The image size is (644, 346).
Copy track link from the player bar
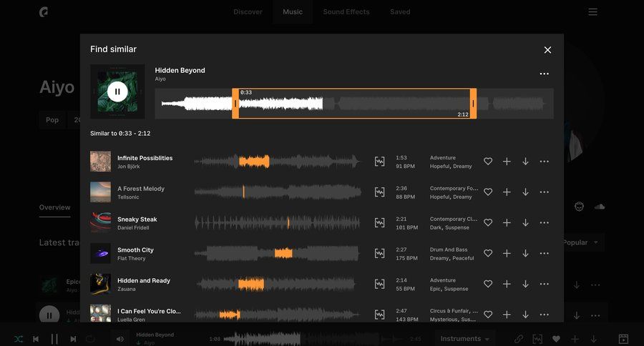coord(519,339)
